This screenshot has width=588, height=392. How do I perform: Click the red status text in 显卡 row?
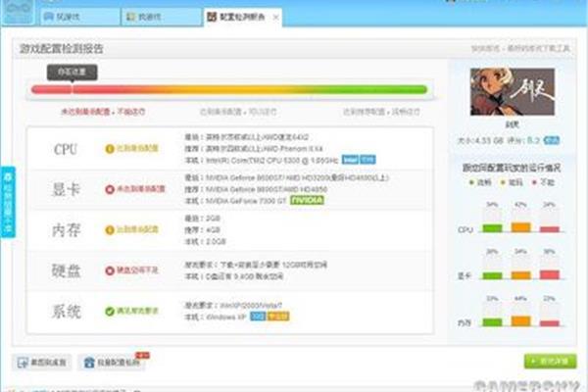(x=140, y=189)
